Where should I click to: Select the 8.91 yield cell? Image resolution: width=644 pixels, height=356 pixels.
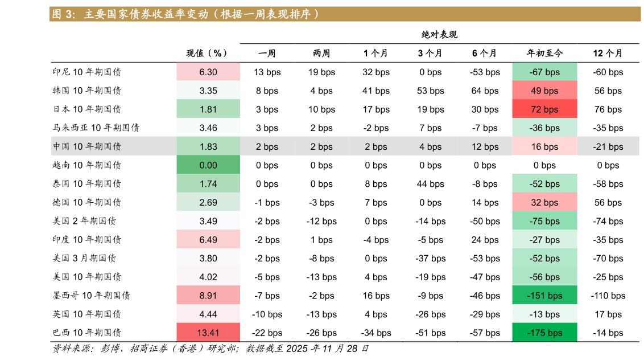coord(208,296)
